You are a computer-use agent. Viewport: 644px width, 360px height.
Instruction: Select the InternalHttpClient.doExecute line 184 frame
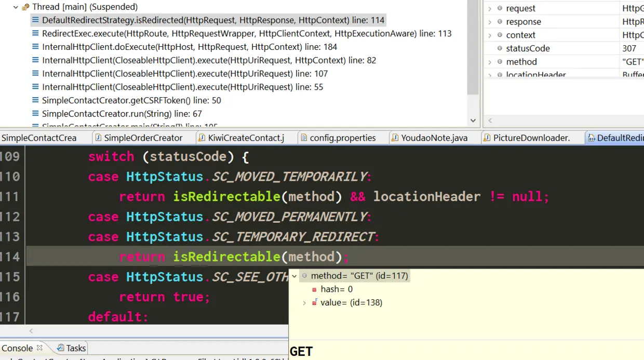pyautogui.click(x=190, y=47)
